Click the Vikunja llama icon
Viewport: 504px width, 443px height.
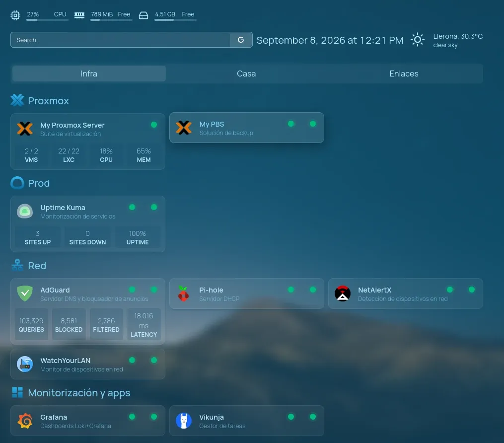click(x=184, y=421)
